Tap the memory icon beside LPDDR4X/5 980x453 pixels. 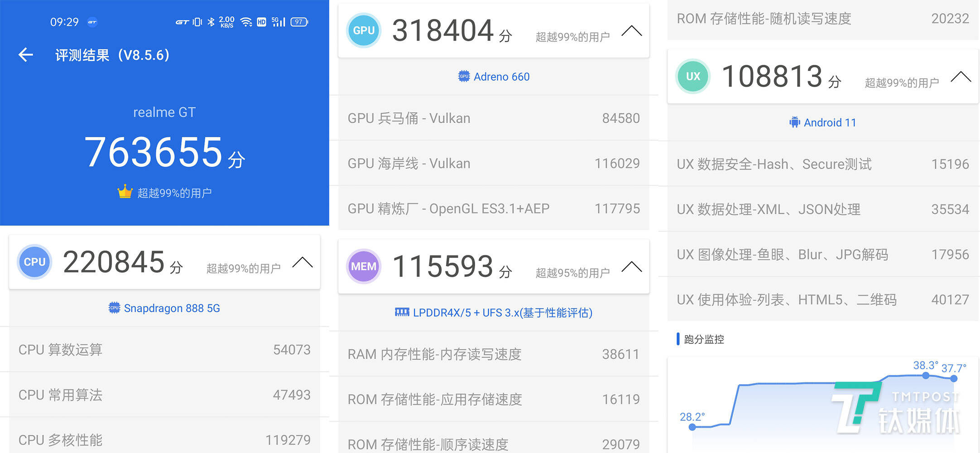point(402,312)
